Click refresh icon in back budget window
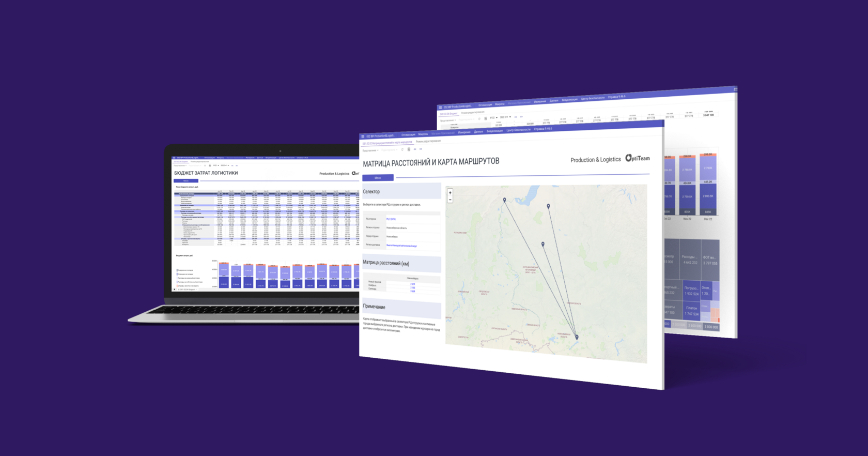The height and width of the screenshot is (456, 868). [x=479, y=119]
